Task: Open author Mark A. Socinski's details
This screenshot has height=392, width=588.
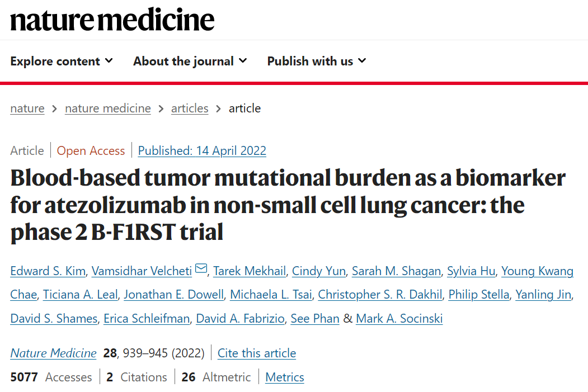Action: point(399,319)
